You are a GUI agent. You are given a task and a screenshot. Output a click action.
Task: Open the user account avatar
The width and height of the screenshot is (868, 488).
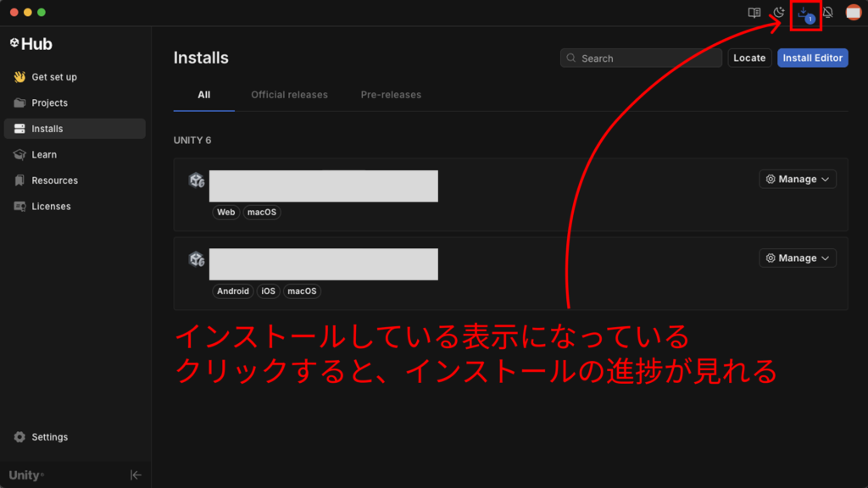pyautogui.click(x=853, y=13)
